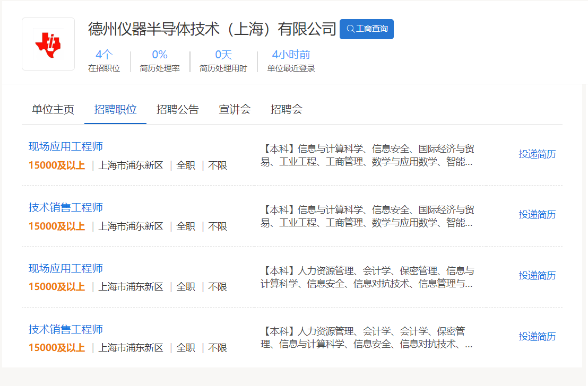
Task: Click 投递简历 for third listing 现场应用工程师
Action: tap(537, 275)
